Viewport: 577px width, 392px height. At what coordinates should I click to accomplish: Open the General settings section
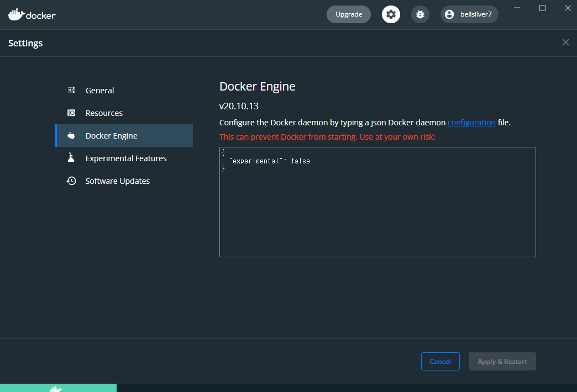pos(124,90)
